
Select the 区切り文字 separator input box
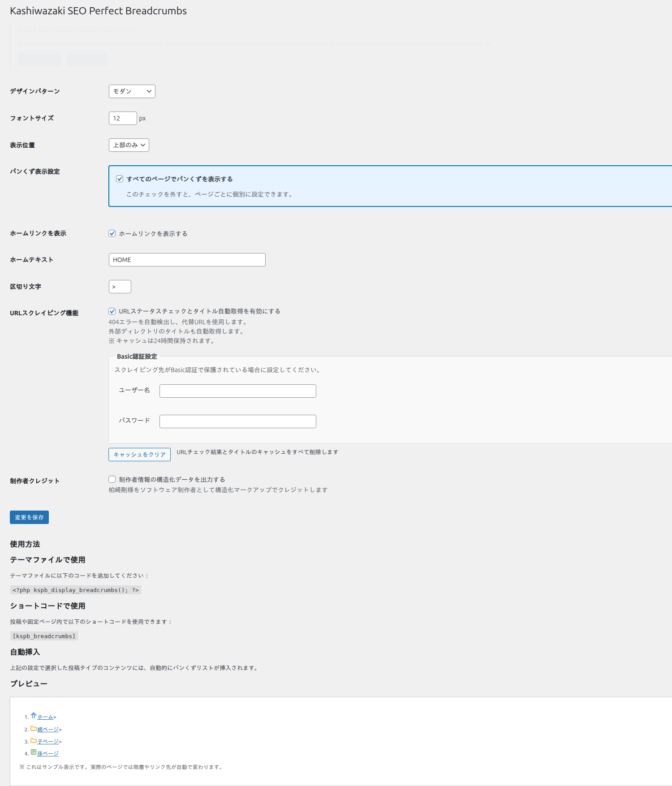click(x=120, y=287)
